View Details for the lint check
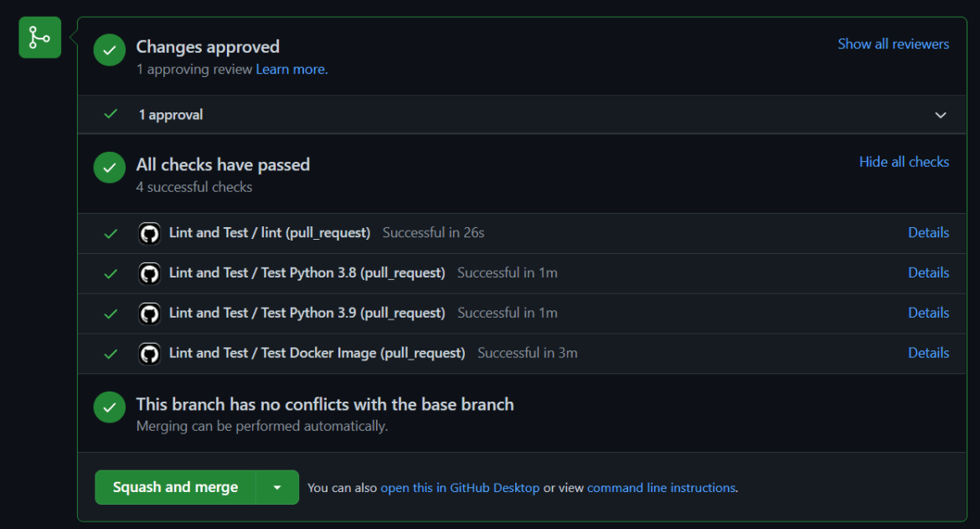 click(928, 232)
